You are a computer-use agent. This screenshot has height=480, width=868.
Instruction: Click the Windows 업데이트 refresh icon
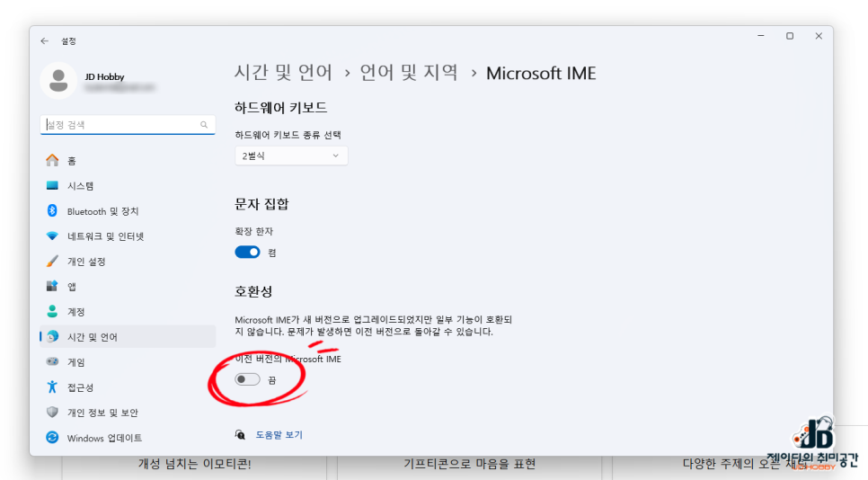pyautogui.click(x=52, y=438)
